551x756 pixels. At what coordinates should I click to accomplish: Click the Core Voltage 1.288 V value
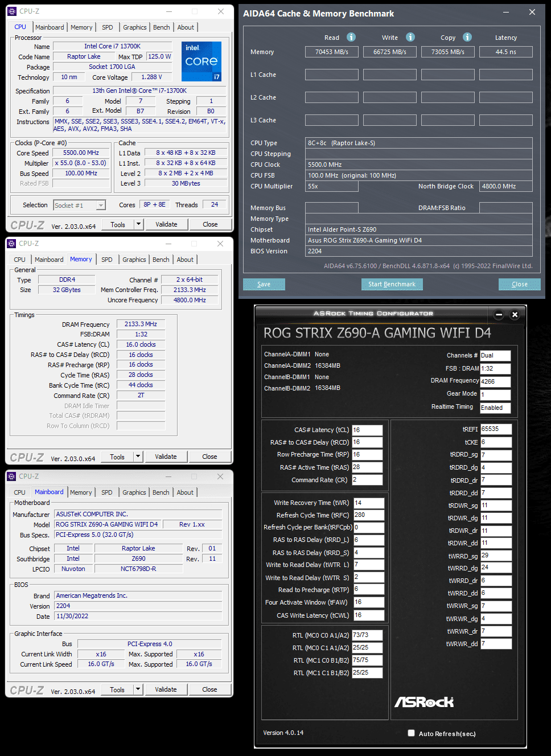click(152, 77)
